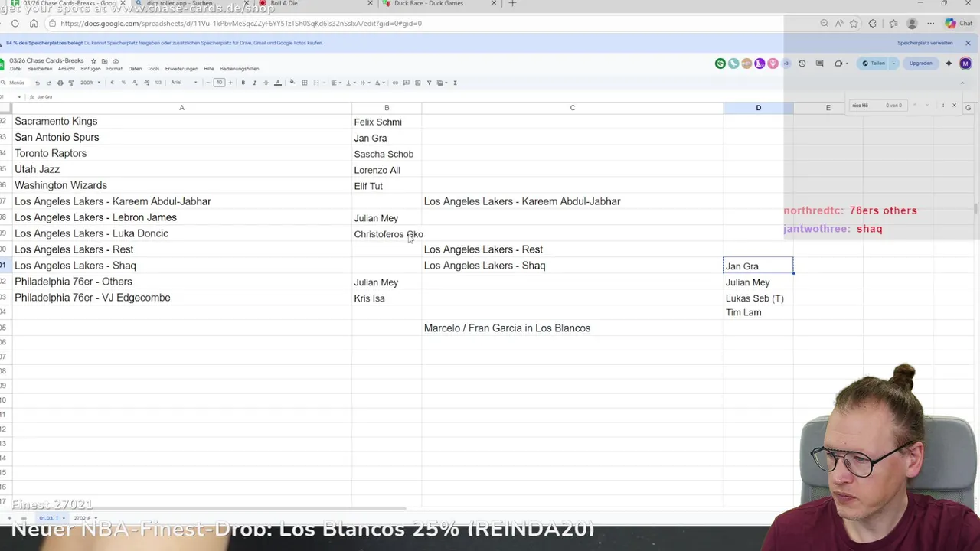Image resolution: width=980 pixels, height=551 pixels.
Task: Open browser extensions puzzle icon
Action: click(x=872, y=24)
